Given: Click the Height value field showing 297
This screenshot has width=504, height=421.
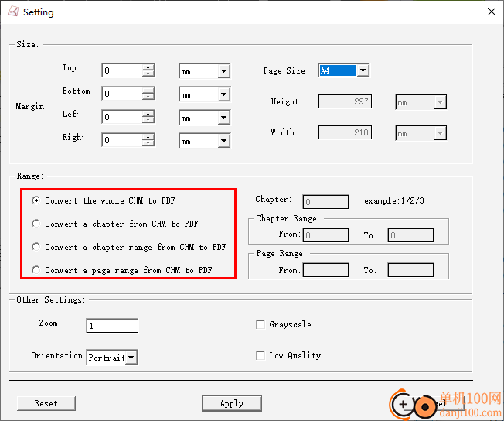Looking at the screenshot, I should pyautogui.click(x=345, y=101).
